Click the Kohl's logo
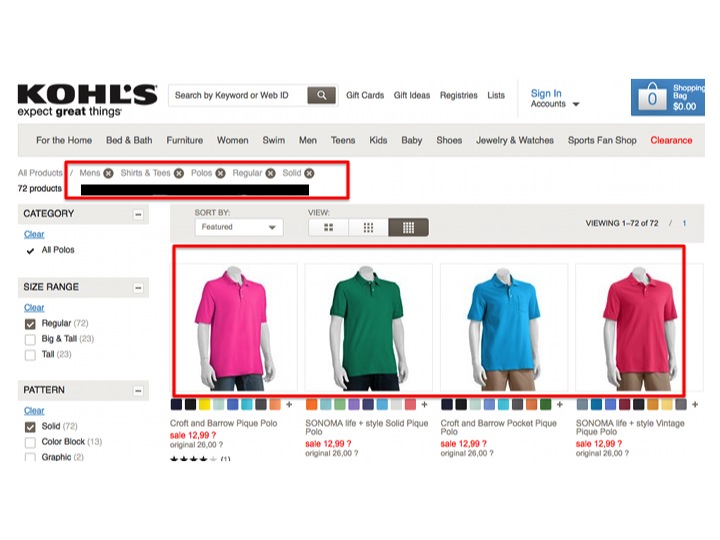 (87, 100)
